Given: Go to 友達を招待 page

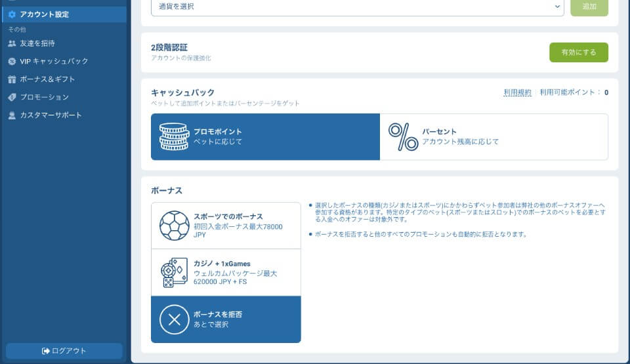Looking at the screenshot, I should pyautogui.click(x=37, y=43).
